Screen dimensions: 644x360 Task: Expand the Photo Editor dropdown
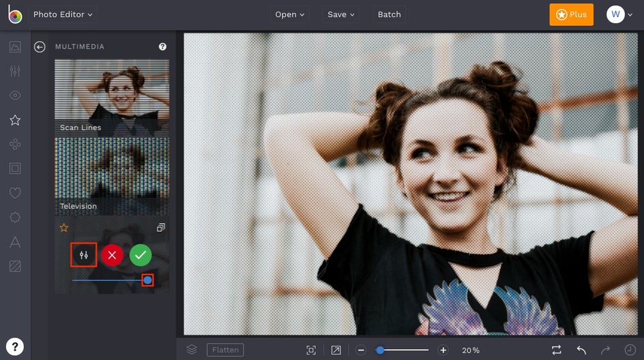click(x=63, y=14)
